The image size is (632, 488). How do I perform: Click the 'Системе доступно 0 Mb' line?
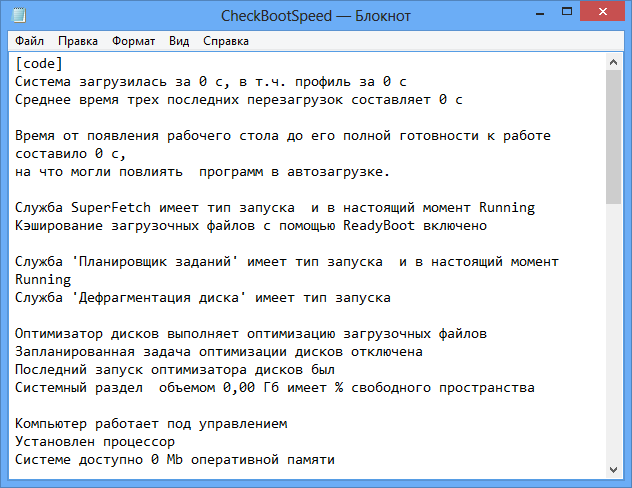175,460
